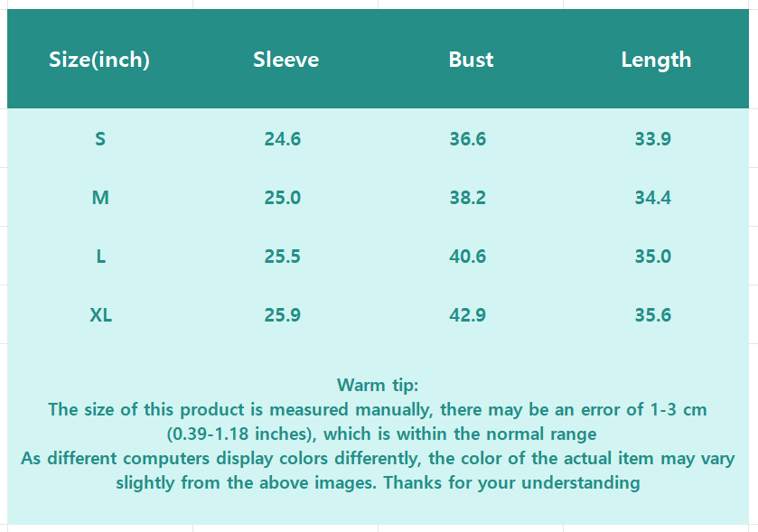
Task: Click the "Warm tip:" heading text
Action: pyautogui.click(x=378, y=386)
